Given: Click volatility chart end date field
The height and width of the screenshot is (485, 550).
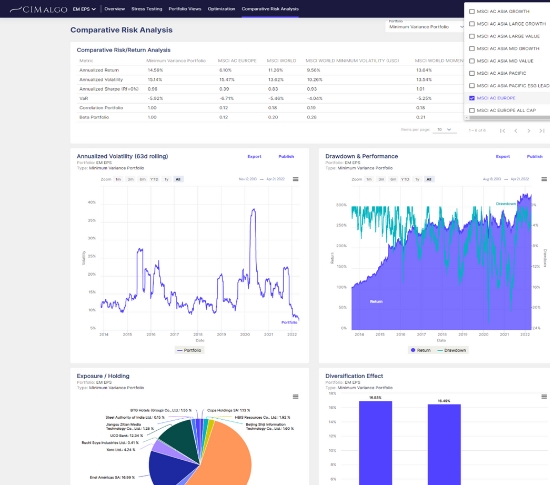Looking at the screenshot, I should [275, 179].
